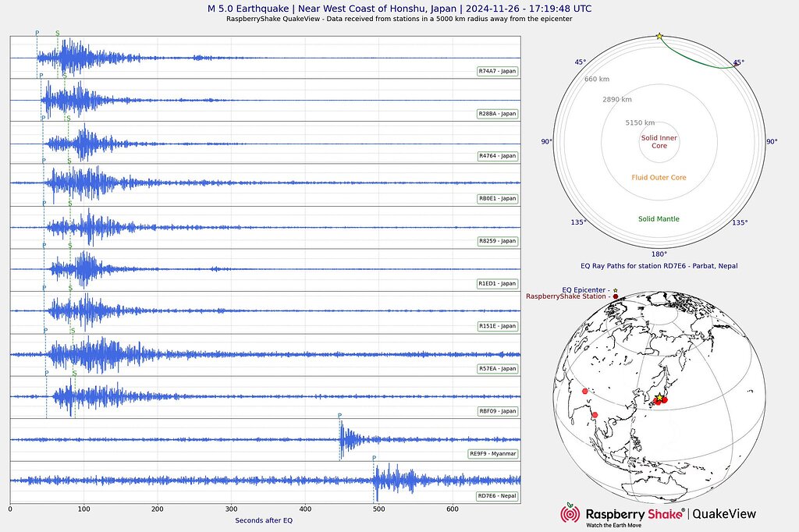
Task: Click the P arrival marker on Myanmar trace
Action: 339,416
